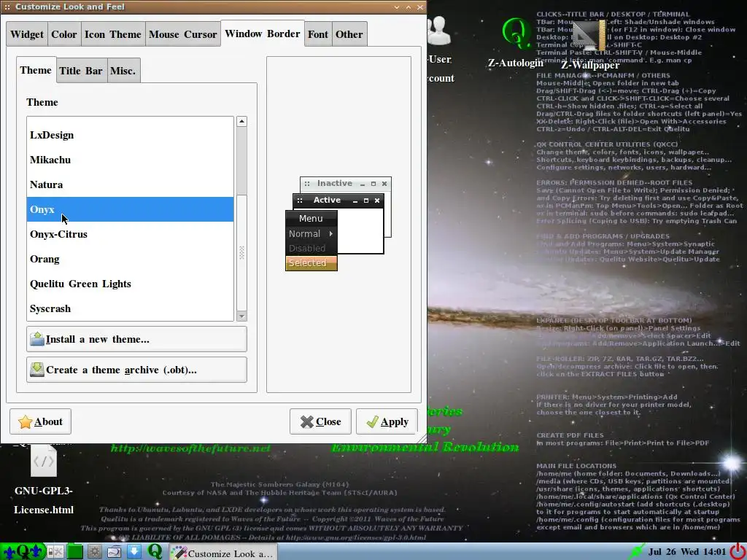Open the gear settings icon on taskbar
Screen dimensions: 747x560
[94, 552]
